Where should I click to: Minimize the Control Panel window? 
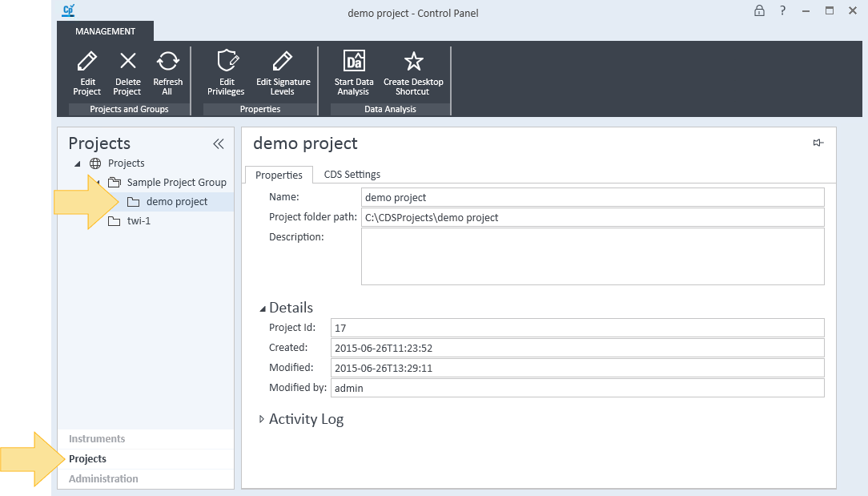click(806, 10)
